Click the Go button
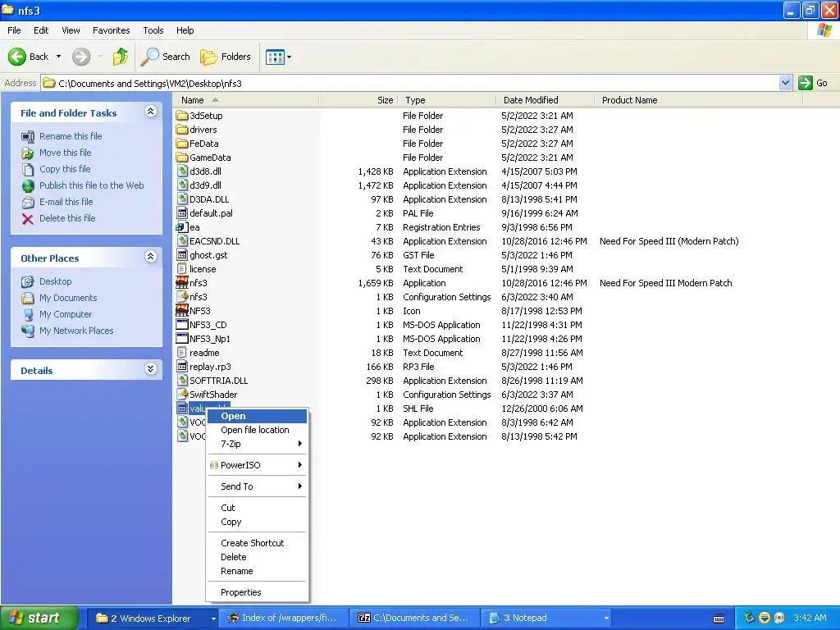 [x=813, y=83]
